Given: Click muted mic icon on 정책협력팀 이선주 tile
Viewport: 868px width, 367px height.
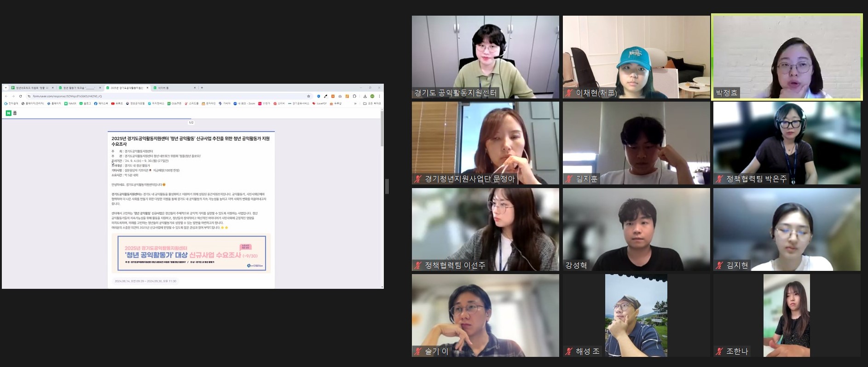Looking at the screenshot, I should click(x=418, y=265).
